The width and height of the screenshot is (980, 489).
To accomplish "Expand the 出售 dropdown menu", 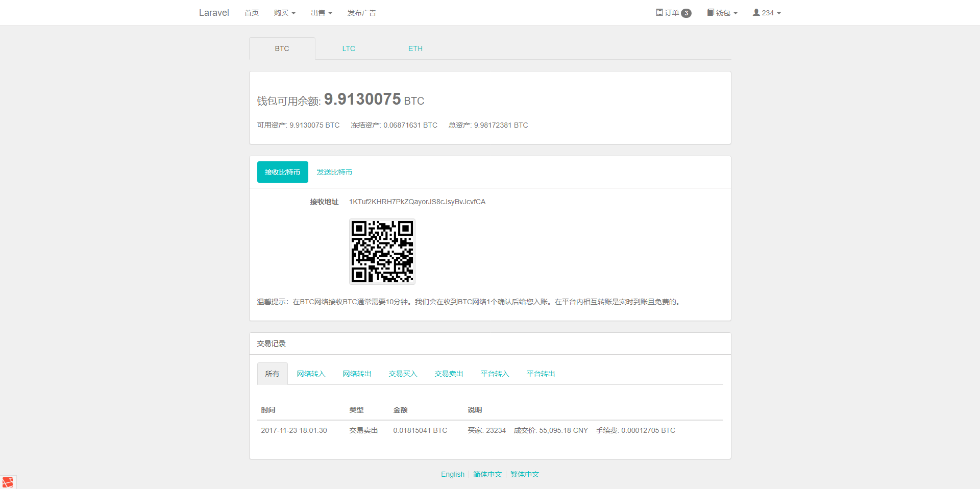I will click(321, 12).
